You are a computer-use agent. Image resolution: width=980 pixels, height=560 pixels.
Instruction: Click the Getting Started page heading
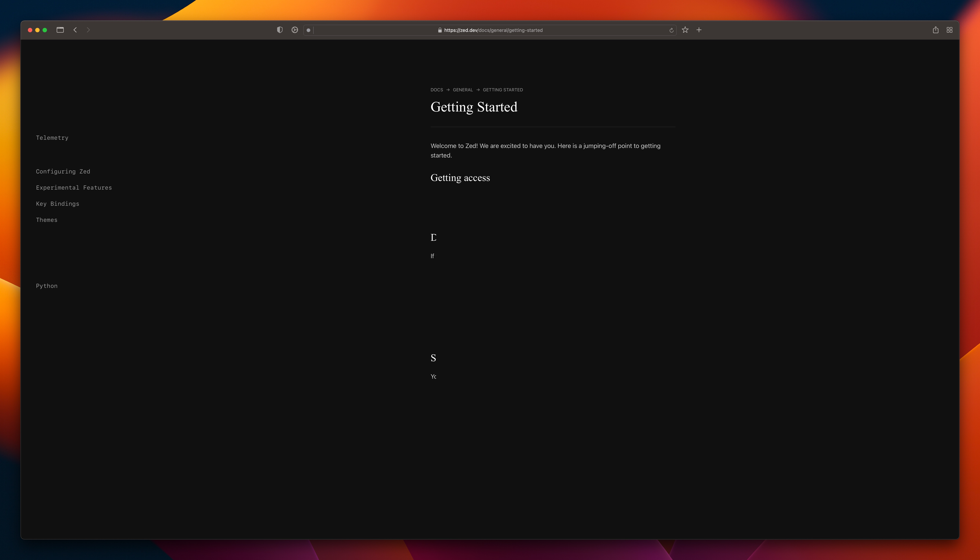474,107
